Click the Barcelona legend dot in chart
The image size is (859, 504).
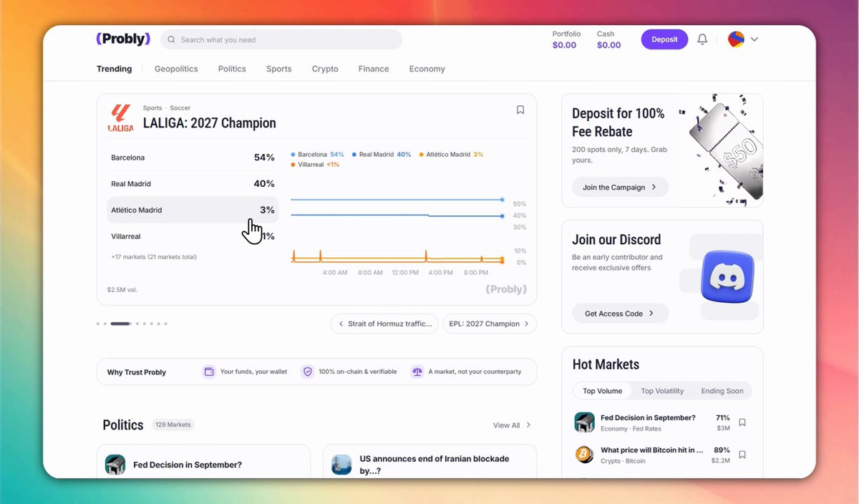click(293, 155)
